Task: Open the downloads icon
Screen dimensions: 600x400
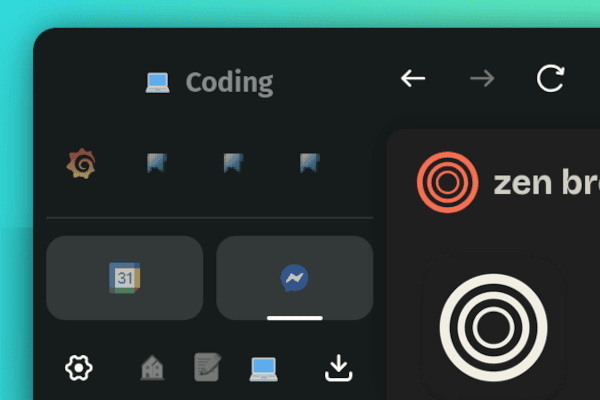Action: [x=339, y=368]
